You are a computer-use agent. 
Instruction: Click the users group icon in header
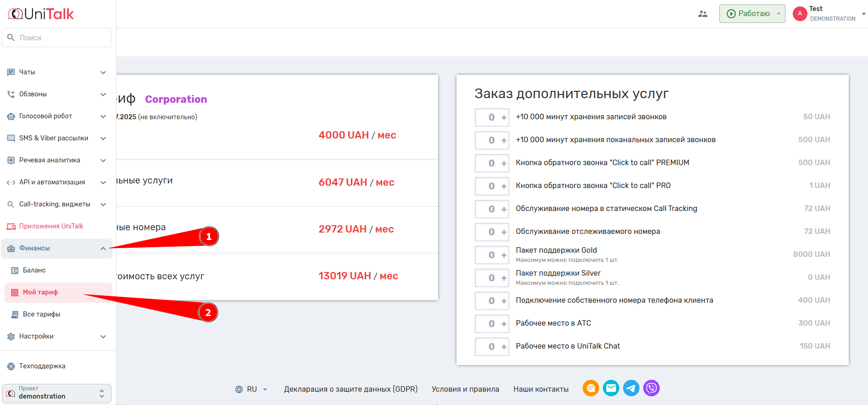pos(702,14)
